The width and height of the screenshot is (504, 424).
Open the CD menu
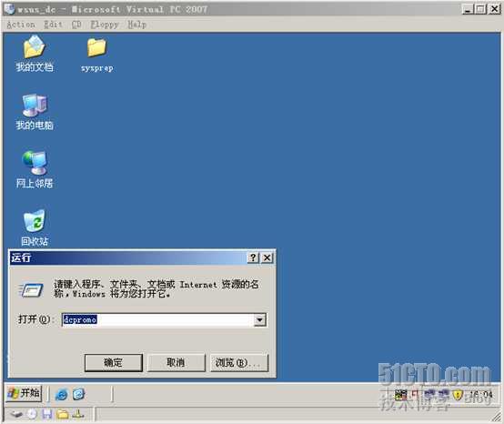coord(76,25)
